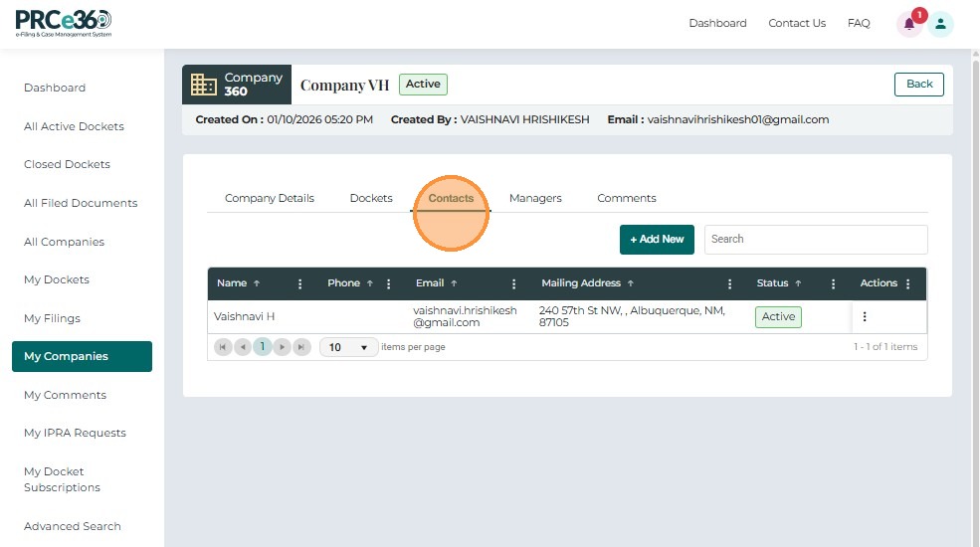Open Mailing Address column menu dots
The height and width of the screenshot is (547, 980).
pos(729,284)
